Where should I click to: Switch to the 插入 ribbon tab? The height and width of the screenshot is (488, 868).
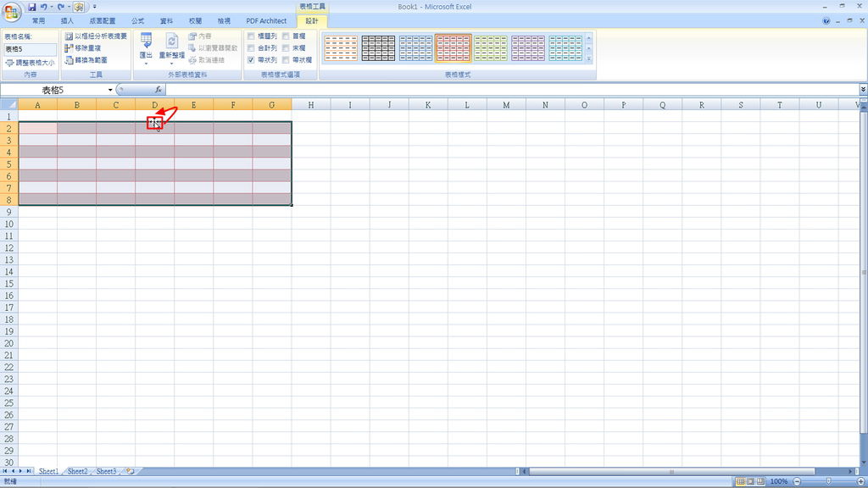point(67,21)
